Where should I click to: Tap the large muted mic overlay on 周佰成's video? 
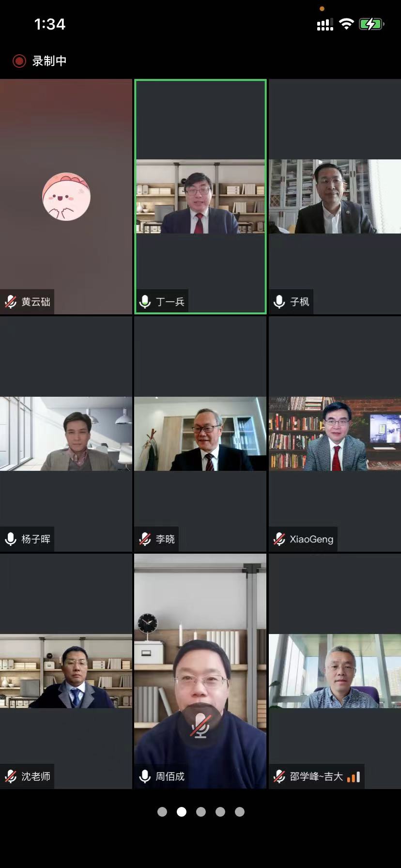click(x=200, y=725)
